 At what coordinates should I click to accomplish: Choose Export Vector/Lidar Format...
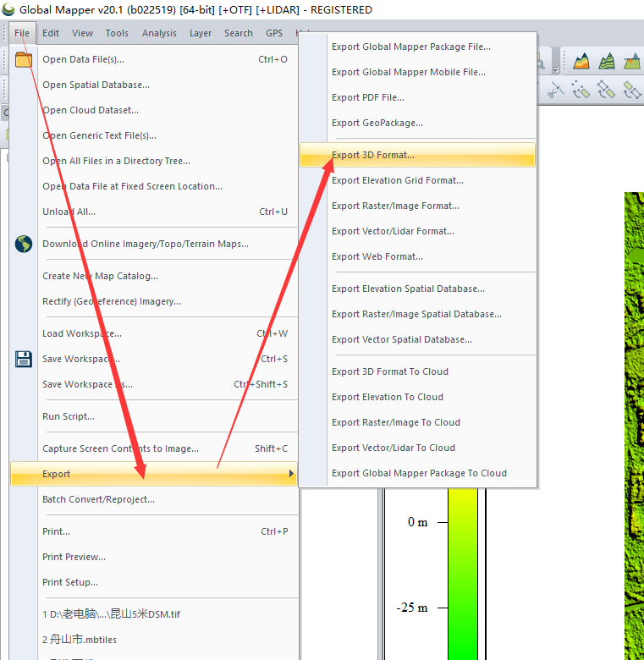tap(417, 231)
